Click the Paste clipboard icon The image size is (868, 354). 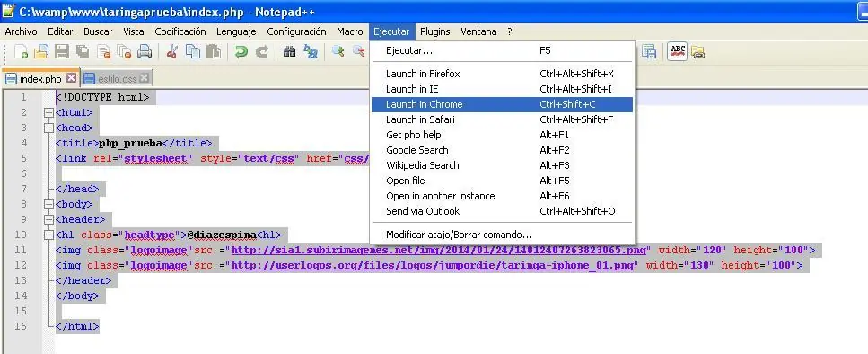click(x=213, y=52)
